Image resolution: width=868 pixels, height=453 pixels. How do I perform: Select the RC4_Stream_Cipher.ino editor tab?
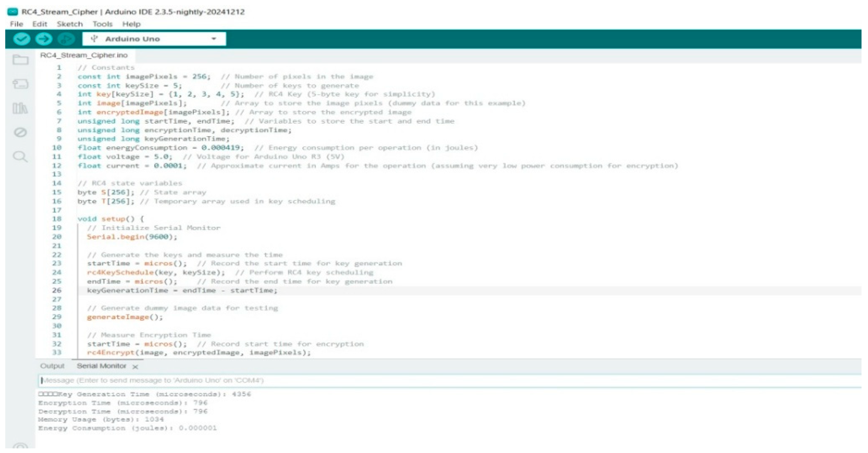[84, 55]
